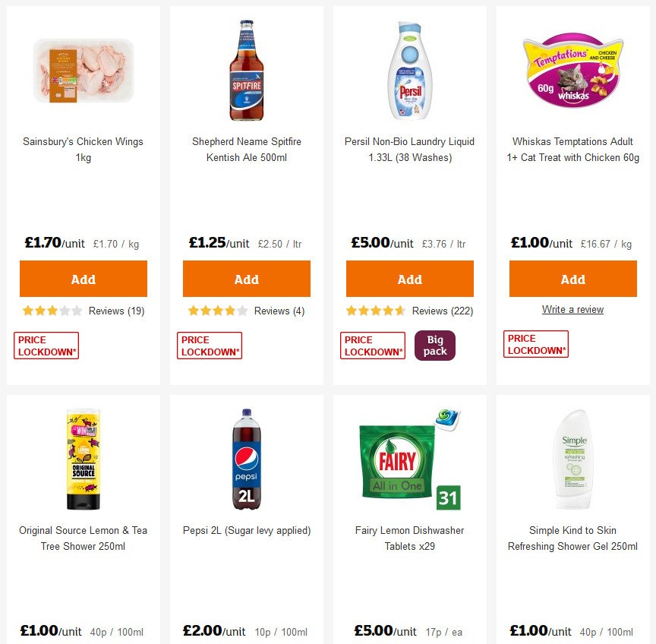
Task: Open the Pepsi 2L product page
Action: [x=246, y=530]
